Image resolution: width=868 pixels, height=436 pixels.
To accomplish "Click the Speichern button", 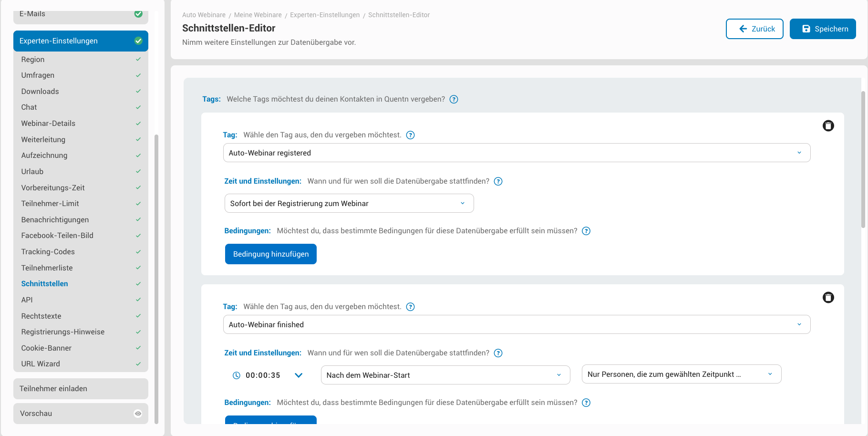I will click(x=822, y=29).
